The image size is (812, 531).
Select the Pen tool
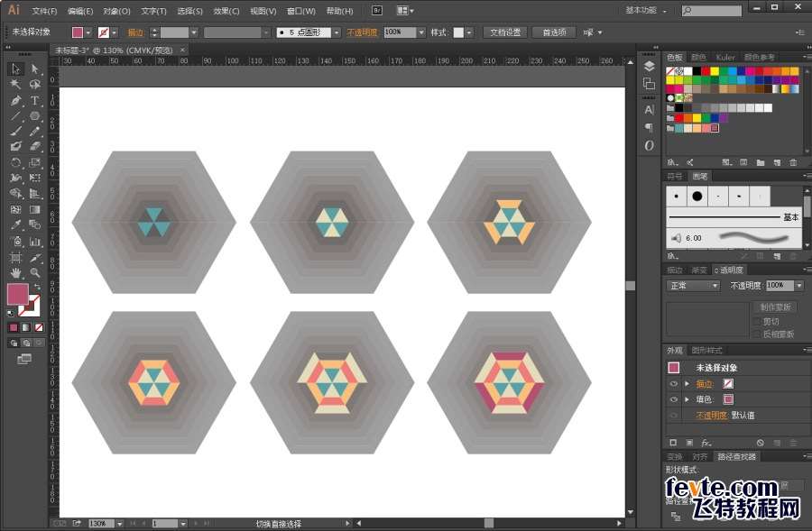[15, 100]
